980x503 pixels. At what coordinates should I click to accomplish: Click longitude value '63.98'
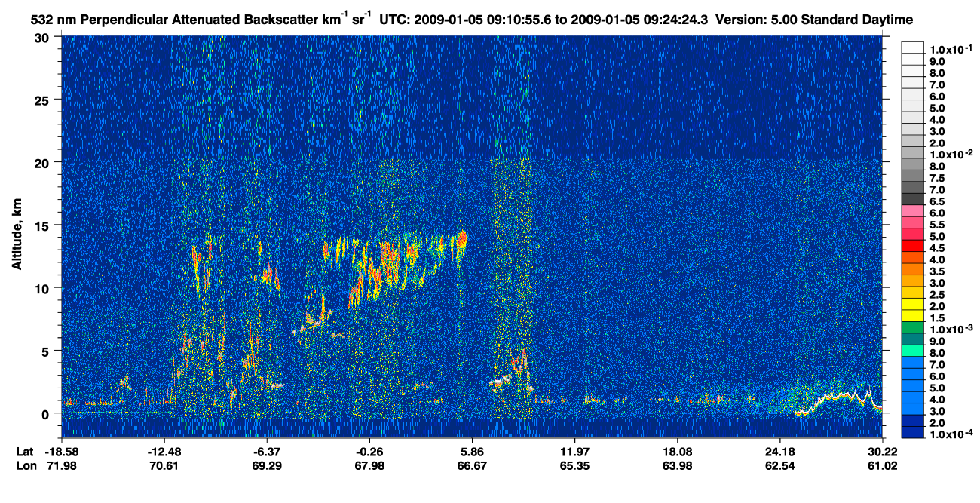677,466
